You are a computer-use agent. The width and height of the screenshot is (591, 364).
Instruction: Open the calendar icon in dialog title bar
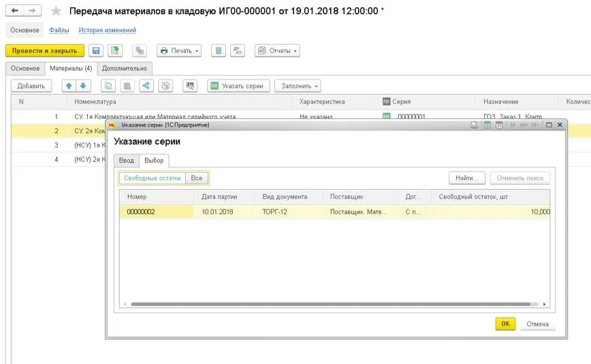point(499,125)
